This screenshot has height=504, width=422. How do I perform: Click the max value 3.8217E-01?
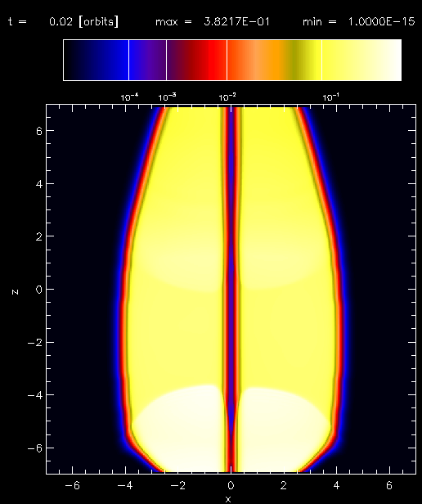(x=236, y=22)
